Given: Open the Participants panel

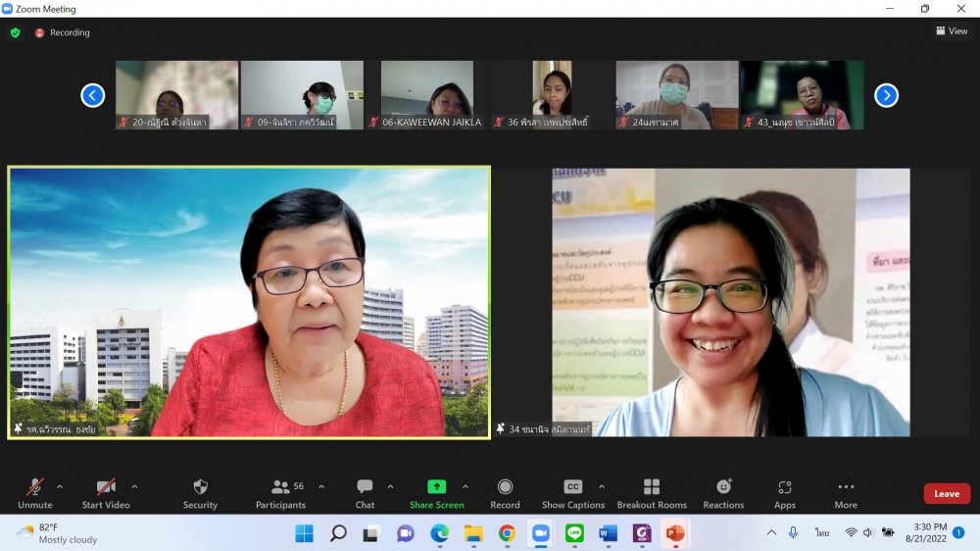Looking at the screenshot, I should tap(280, 493).
